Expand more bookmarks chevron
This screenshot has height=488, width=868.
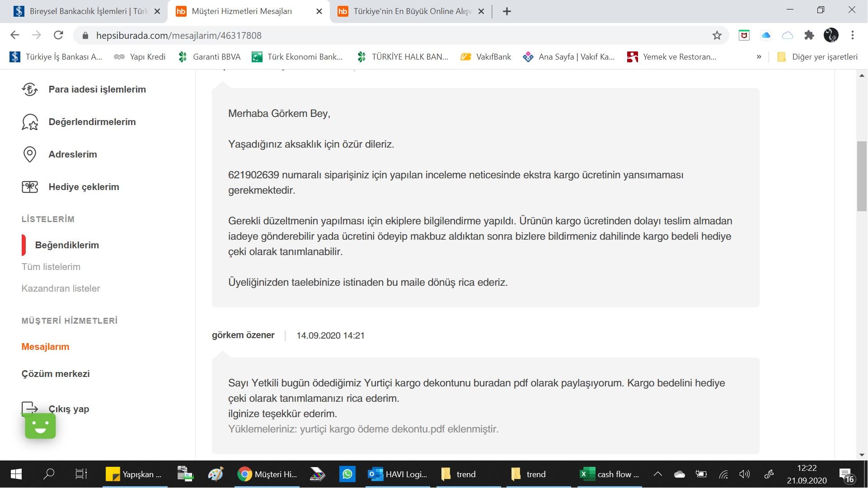click(759, 57)
